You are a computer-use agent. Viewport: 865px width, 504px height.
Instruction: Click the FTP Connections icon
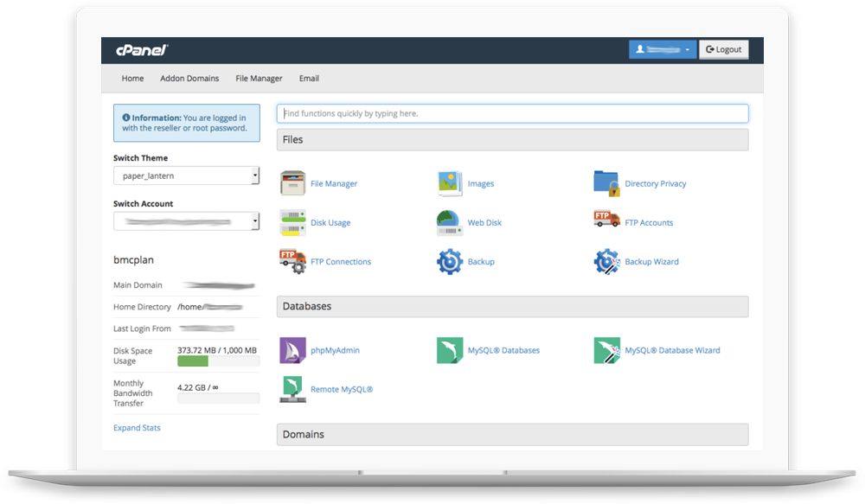[292, 261]
